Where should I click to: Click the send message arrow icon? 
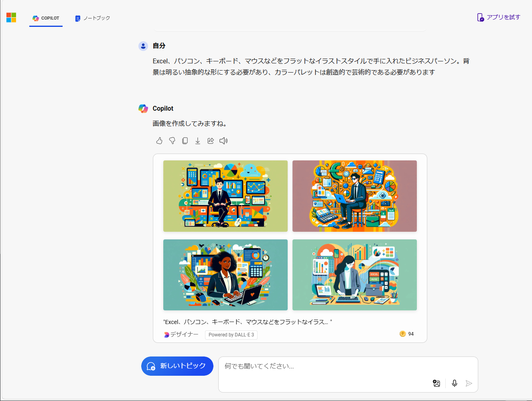pos(469,383)
